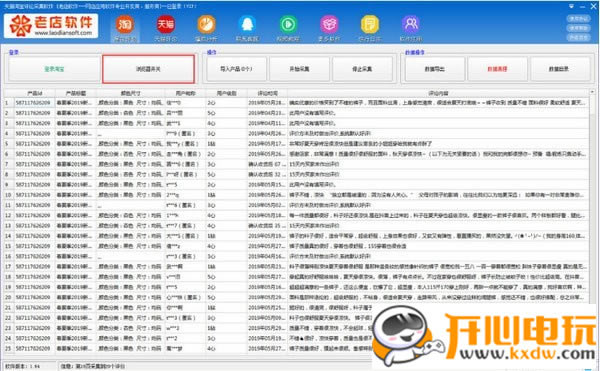Click the green 登录淘宝 login button
600x371 pixels.
pyautogui.click(x=54, y=69)
